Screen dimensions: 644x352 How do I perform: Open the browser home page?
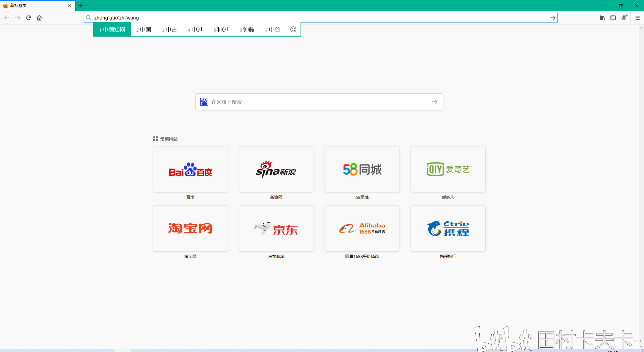(x=39, y=18)
